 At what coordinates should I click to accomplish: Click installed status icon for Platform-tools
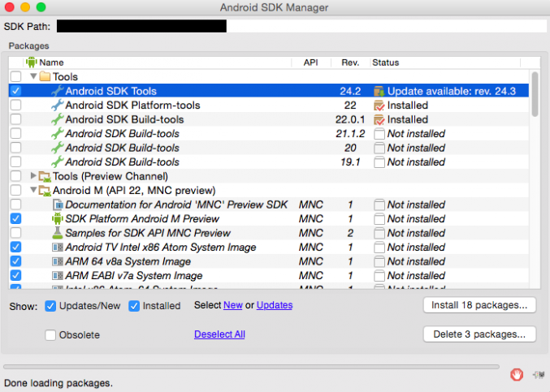(379, 106)
